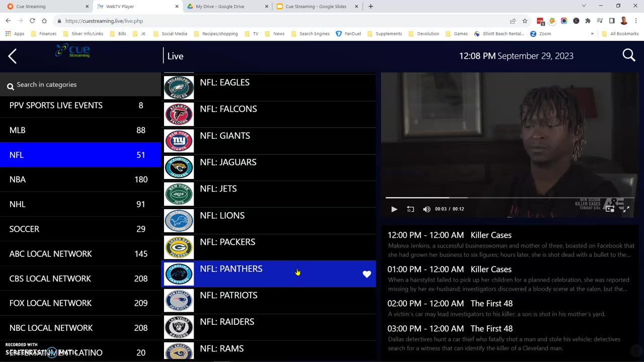The image size is (644, 362).
Task: Select the Lions team logo
Action: coord(179,221)
